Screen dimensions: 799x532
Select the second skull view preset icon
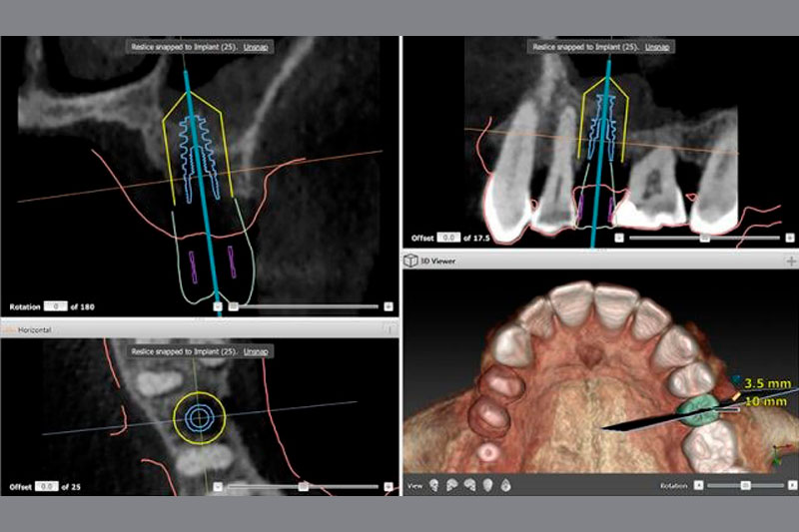452,485
